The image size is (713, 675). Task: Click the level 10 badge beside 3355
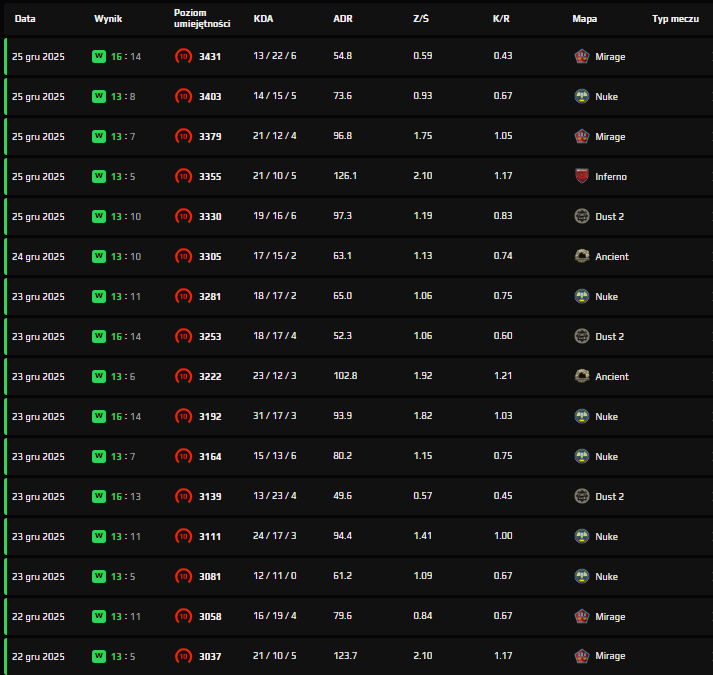[x=183, y=176]
